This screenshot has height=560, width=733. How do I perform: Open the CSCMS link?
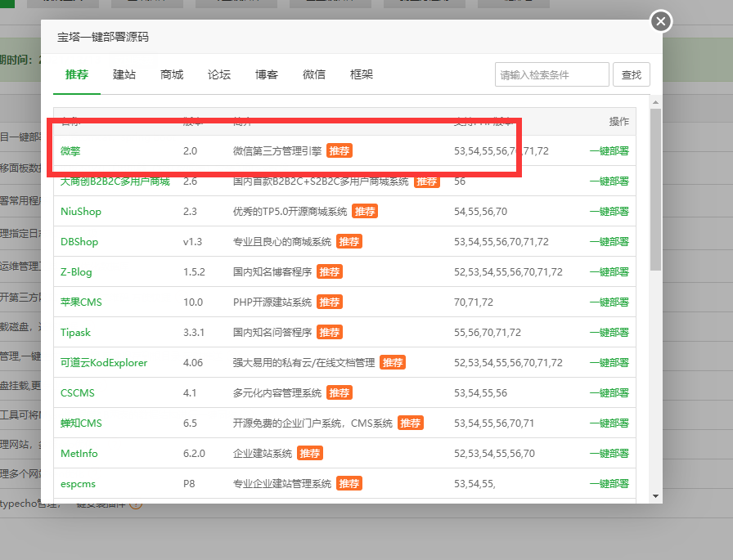(78, 392)
